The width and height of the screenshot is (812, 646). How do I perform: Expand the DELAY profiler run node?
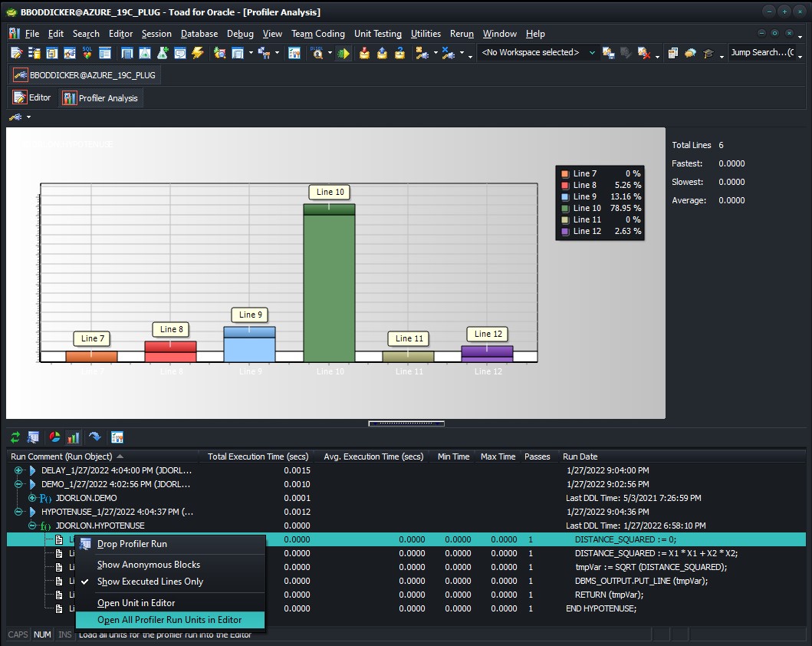coord(18,470)
